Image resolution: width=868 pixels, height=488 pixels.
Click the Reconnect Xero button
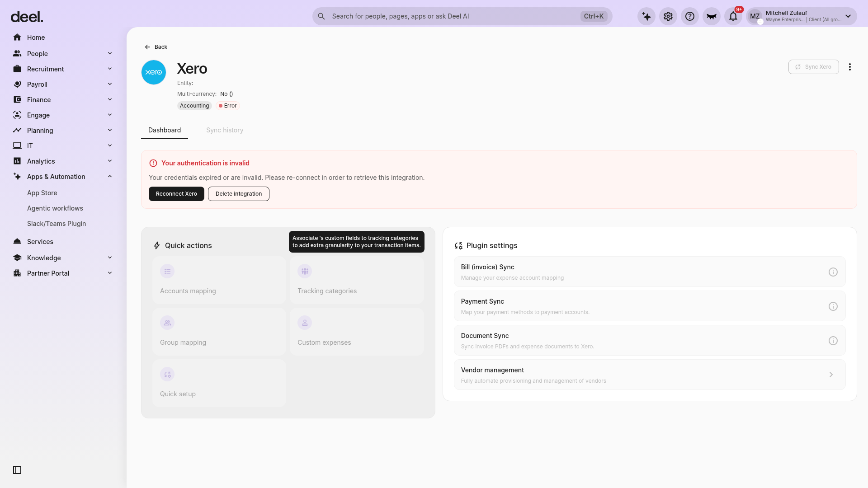pyautogui.click(x=176, y=194)
